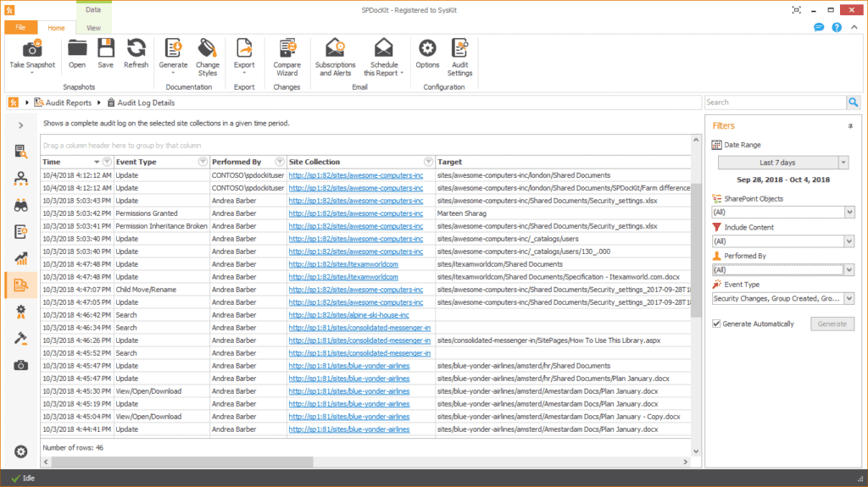The width and height of the screenshot is (868, 487).
Task: Click the home icon in the breadcrumb
Action: 14,102
